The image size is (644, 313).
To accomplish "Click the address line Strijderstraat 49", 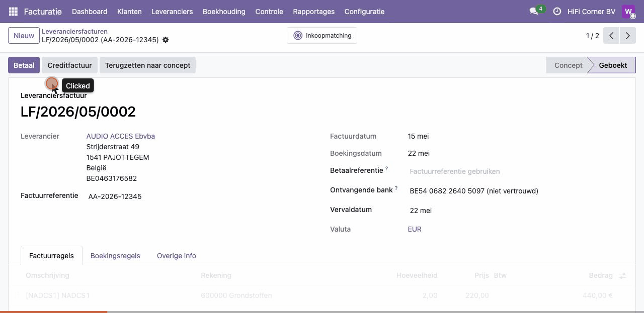I will click(113, 147).
